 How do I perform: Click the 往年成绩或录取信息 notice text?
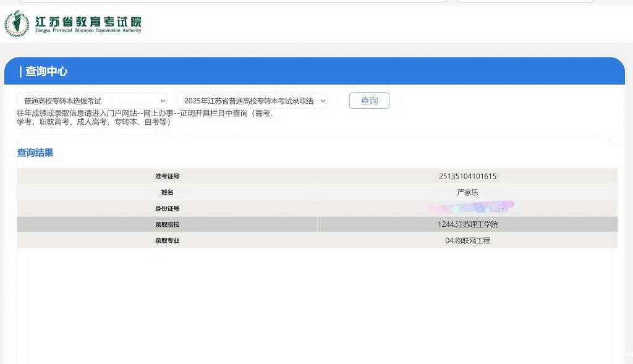(x=145, y=117)
